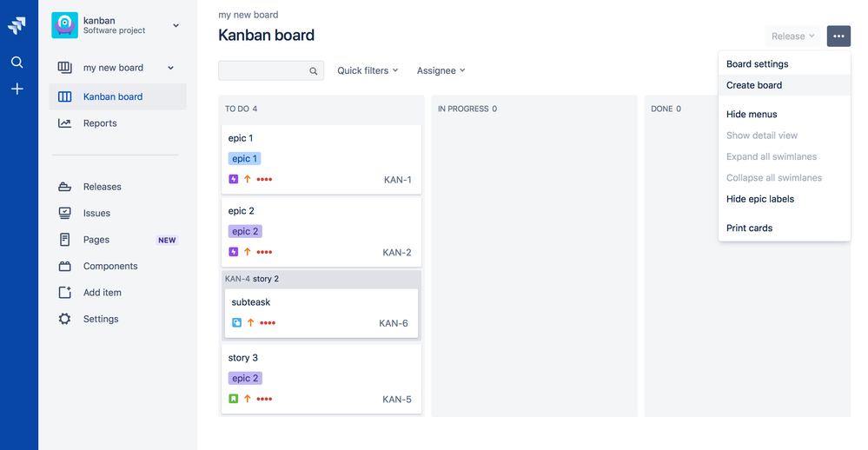Click the magnifier icon in the board search box

[314, 71]
